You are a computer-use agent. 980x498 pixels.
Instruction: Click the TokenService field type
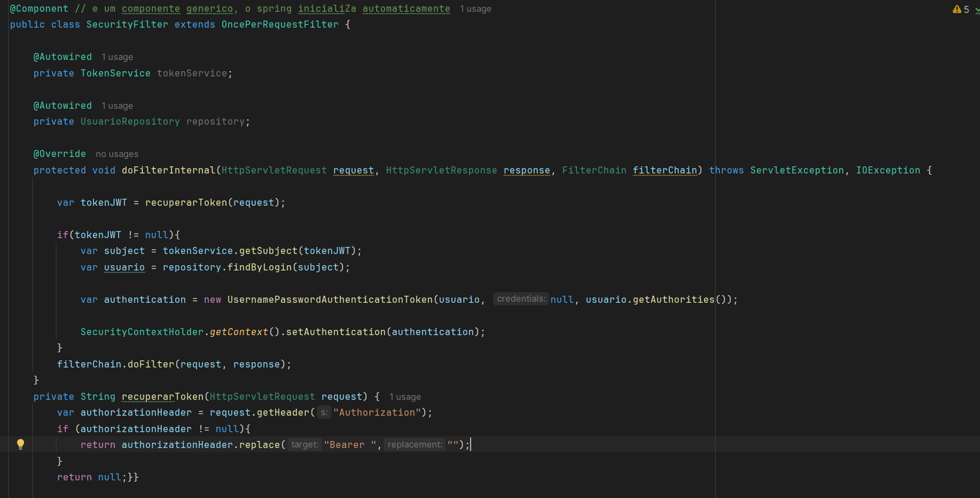pos(115,73)
